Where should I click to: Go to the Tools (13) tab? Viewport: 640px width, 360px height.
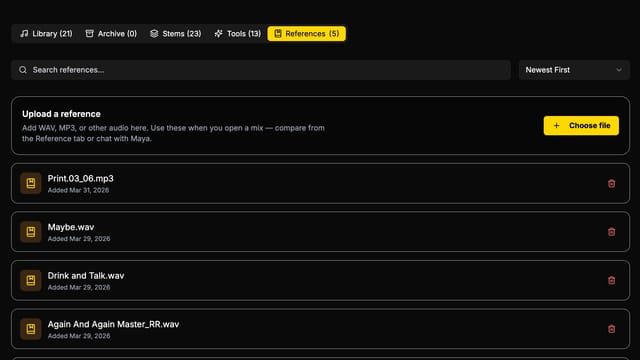click(x=237, y=33)
